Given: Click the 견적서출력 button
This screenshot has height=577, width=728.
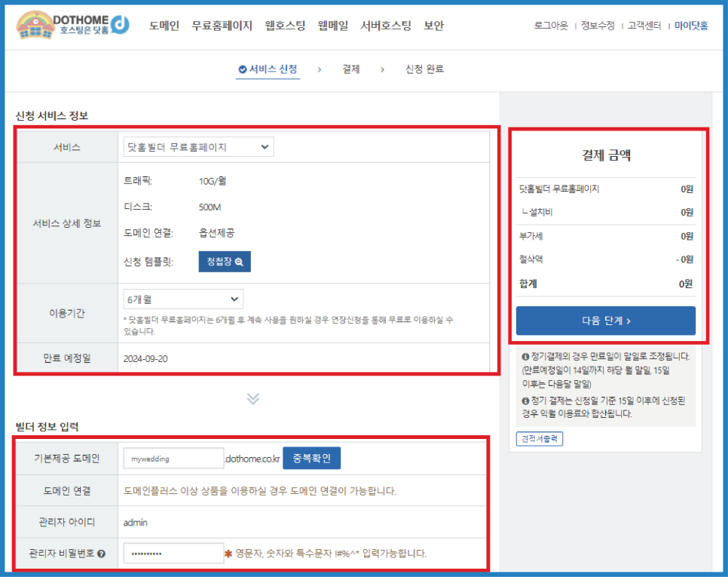Looking at the screenshot, I should pos(540,438).
